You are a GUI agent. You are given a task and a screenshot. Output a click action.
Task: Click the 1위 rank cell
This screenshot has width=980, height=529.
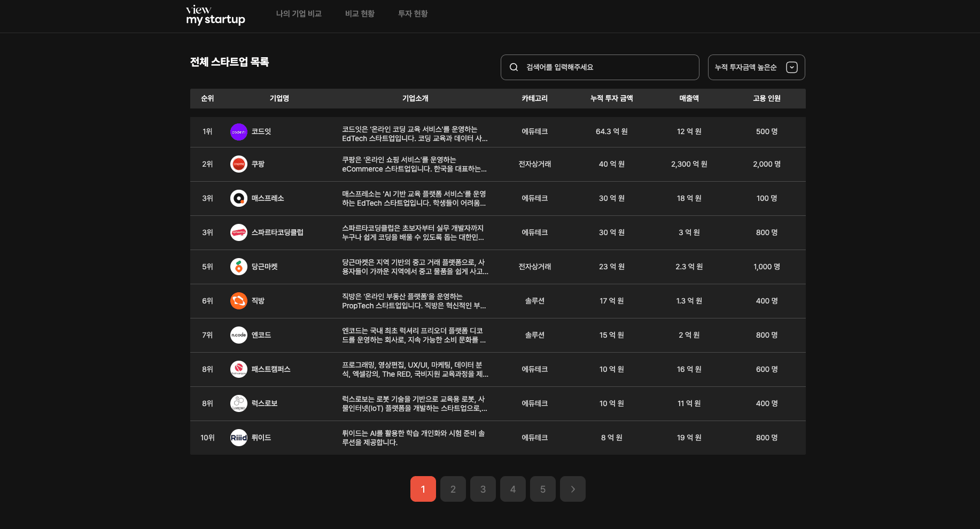[x=207, y=132]
